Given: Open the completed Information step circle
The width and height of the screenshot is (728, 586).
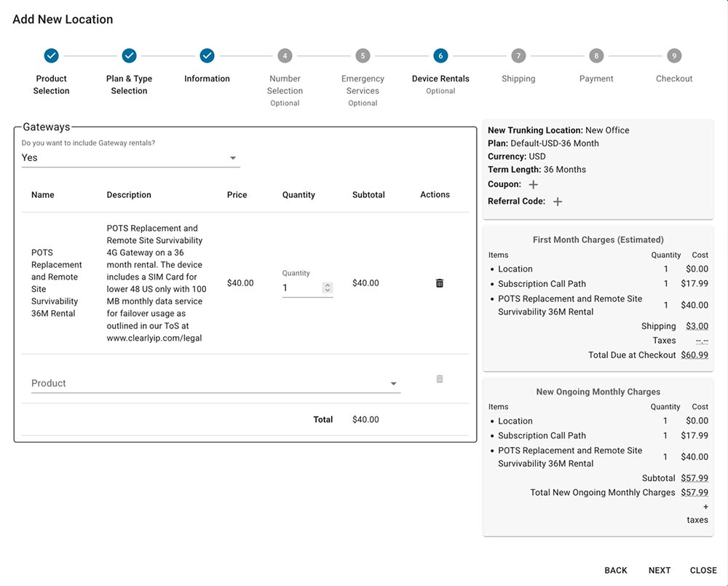Looking at the screenshot, I should [207, 56].
